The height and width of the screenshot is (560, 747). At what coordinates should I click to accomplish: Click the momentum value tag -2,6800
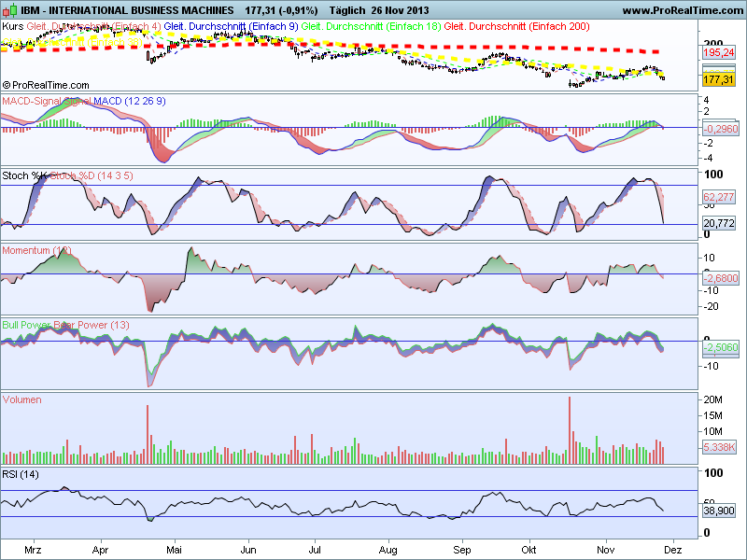point(720,278)
